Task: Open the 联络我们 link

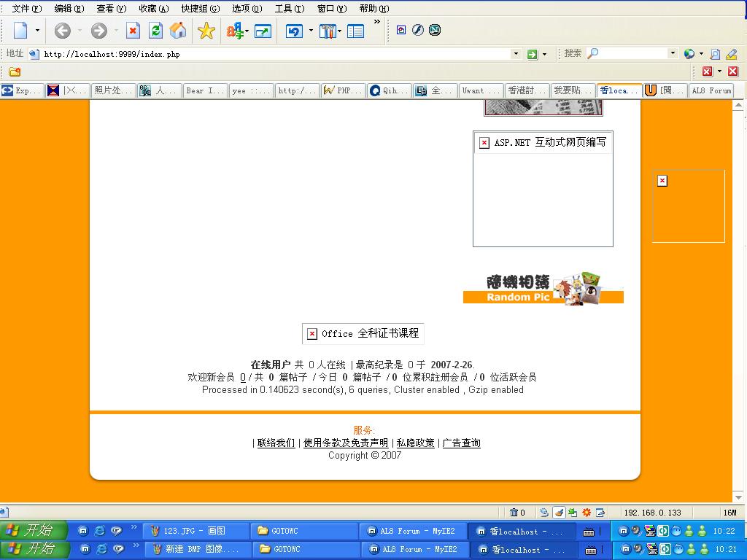Action: point(276,443)
